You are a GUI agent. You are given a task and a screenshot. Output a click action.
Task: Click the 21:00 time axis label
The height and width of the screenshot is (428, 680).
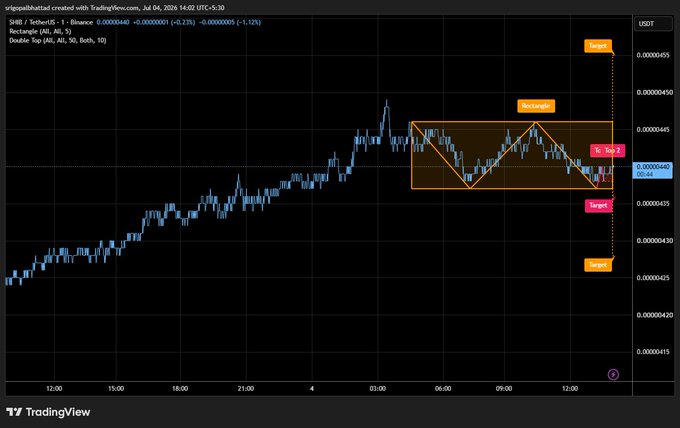(x=246, y=389)
